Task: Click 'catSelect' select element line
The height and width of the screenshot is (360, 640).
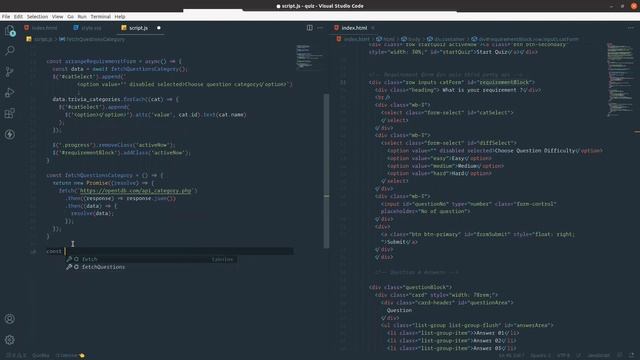Action: 447,113
